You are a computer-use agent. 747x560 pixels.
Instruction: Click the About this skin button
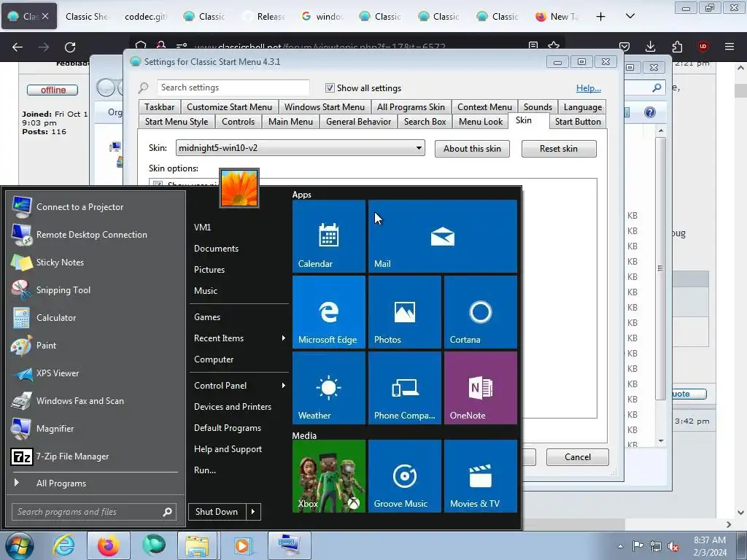point(472,149)
